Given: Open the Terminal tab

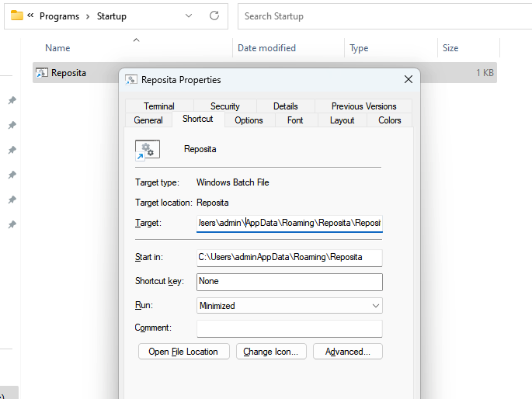Looking at the screenshot, I should point(158,106).
